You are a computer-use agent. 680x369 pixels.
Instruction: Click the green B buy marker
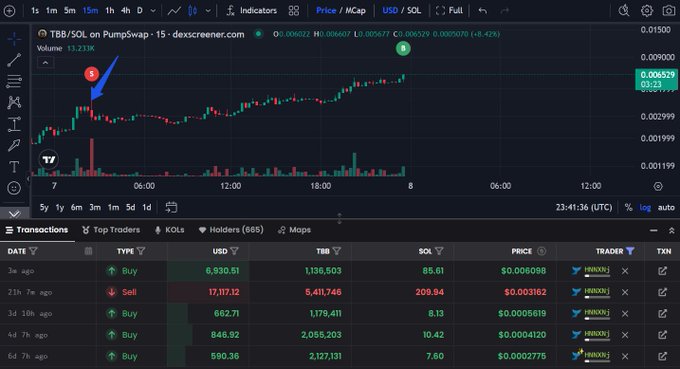[x=403, y=48]
